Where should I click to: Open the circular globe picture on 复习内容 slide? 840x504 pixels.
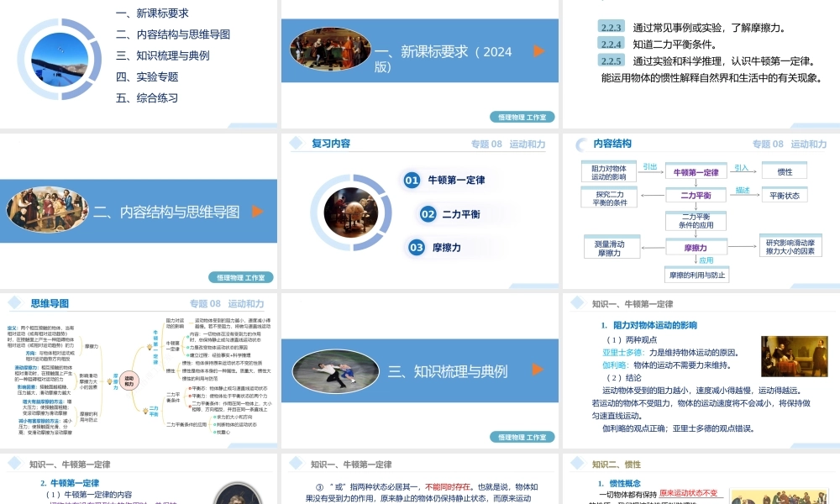[x=351, y=212]
